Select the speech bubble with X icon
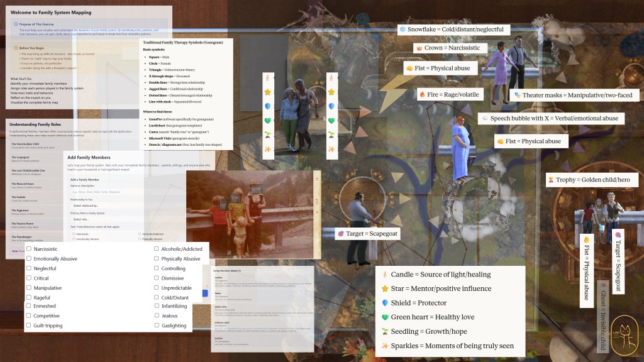 pyautogui.click(x=486, y=118)
